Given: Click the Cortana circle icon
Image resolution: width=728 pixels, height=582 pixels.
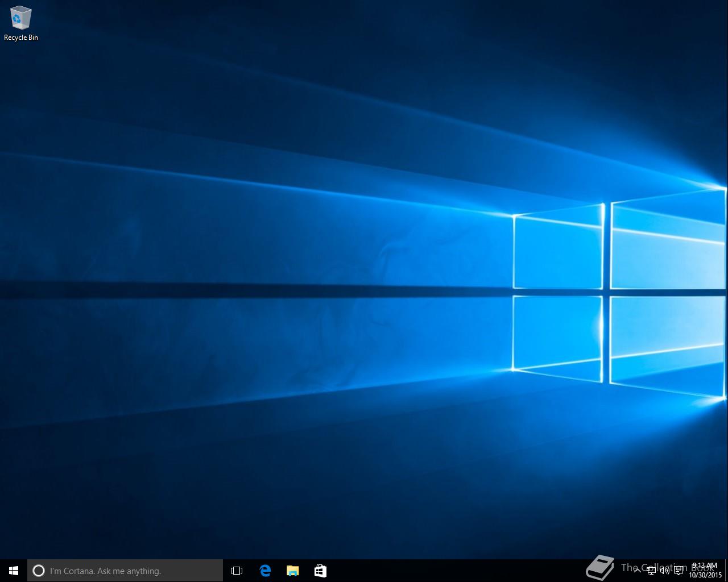Looking at the screenshot, I should tap(39, 571).
